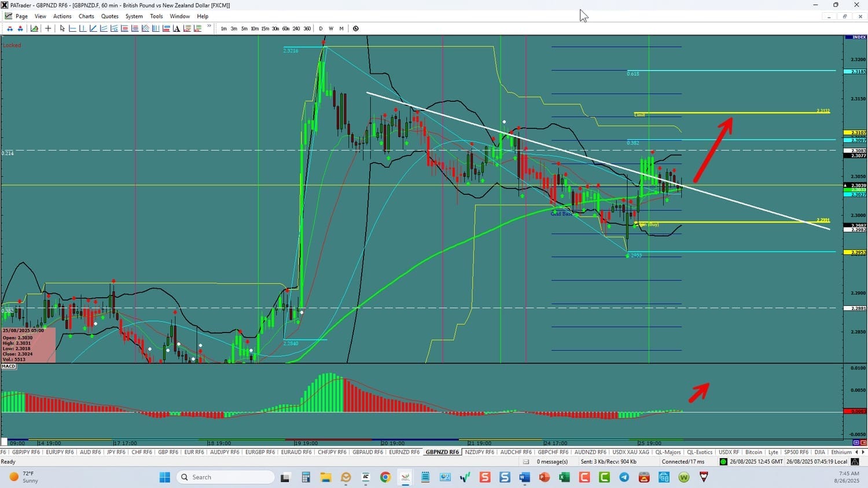This screenshot has height=488, width=868.
Task: Open the taskbar clock showing 7:45 AM
Action: coord(846,477)
